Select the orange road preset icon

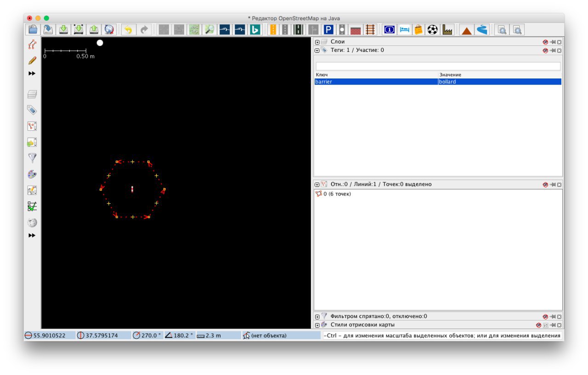(273, 29)
